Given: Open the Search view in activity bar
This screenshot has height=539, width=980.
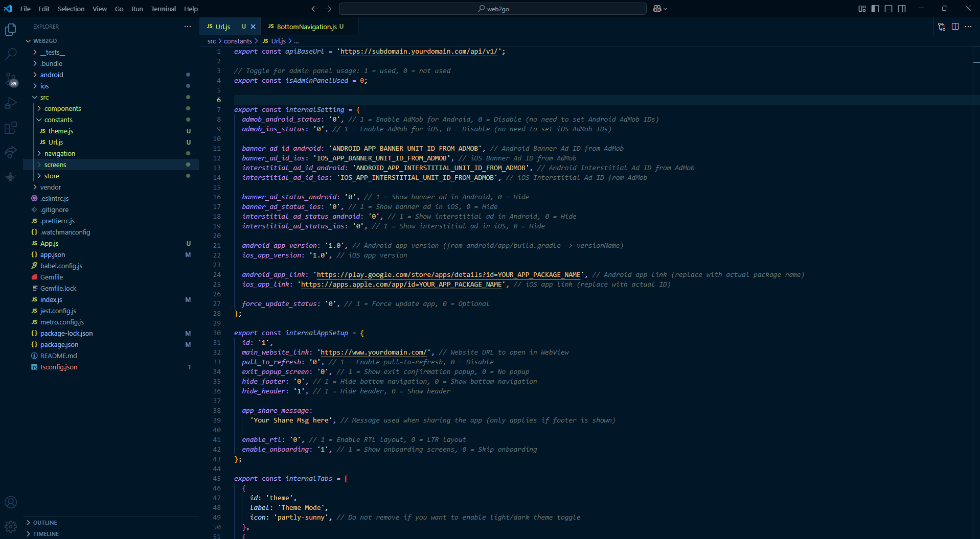Looking at the screenshot, I should [x=11, y=54].
